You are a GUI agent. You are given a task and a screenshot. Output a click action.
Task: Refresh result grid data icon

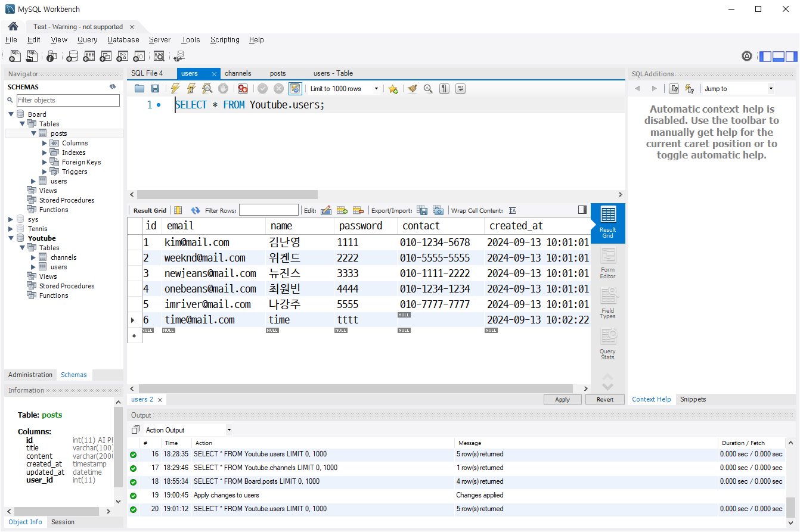(195, 210)
